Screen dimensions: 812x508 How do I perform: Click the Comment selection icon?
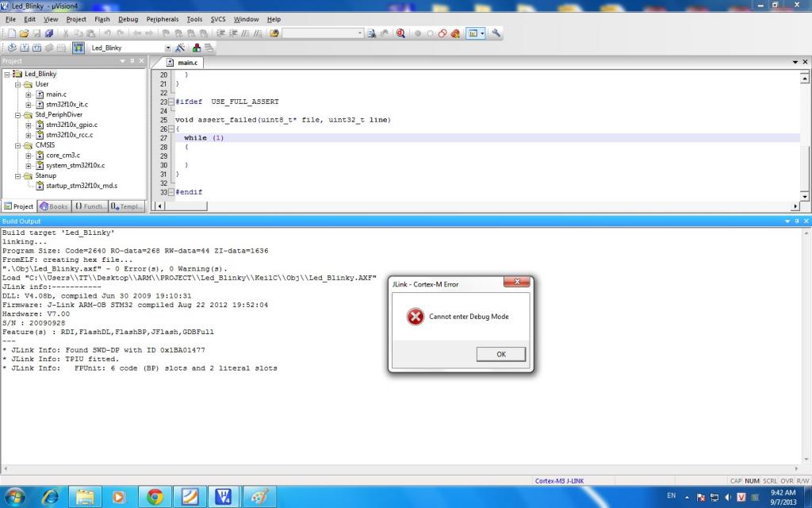pyautogui.click(x=246, y=33)
